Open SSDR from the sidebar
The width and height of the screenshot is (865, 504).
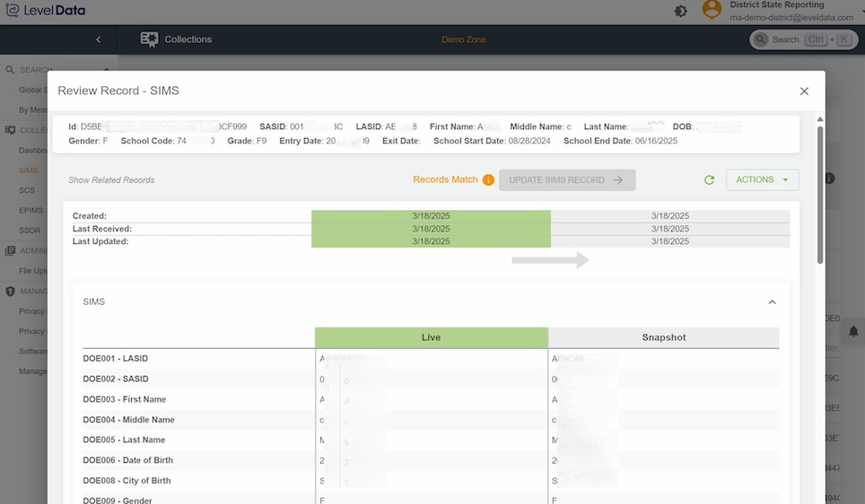pyautogui.click(x=30, y=230)
